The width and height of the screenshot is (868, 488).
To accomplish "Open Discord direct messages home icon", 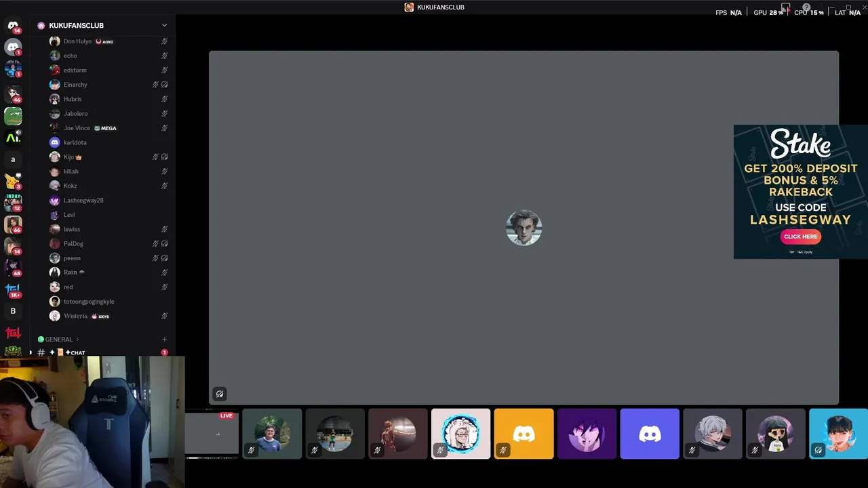I will coord(13,26).
